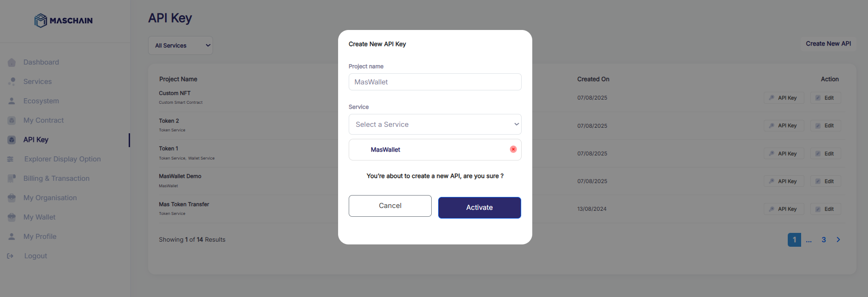Open My Organisation menu item
The height and width of the screenshot is (297, 868).
click(x=50, y=198)
